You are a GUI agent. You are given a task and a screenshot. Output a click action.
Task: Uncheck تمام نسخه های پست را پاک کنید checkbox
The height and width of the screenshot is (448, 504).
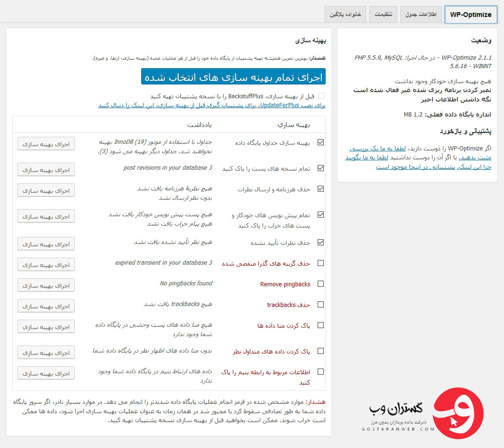(320, 168)
